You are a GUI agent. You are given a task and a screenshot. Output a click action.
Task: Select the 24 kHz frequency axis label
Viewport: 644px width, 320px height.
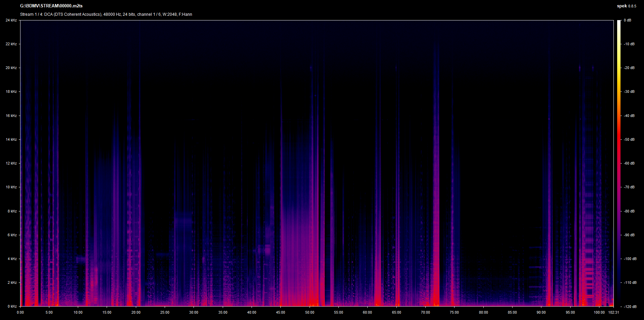point(11,20)
